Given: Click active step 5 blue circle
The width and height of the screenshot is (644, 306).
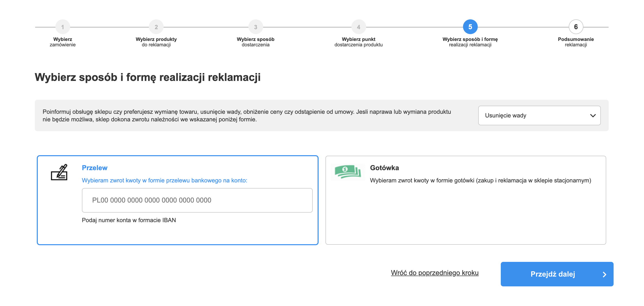Looking at the screenshot, I should (470, 27).
